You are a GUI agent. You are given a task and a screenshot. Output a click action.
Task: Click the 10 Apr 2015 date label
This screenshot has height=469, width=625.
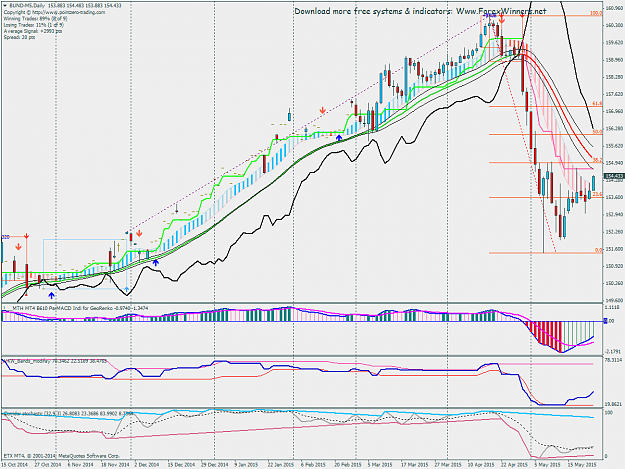(481, 465)
